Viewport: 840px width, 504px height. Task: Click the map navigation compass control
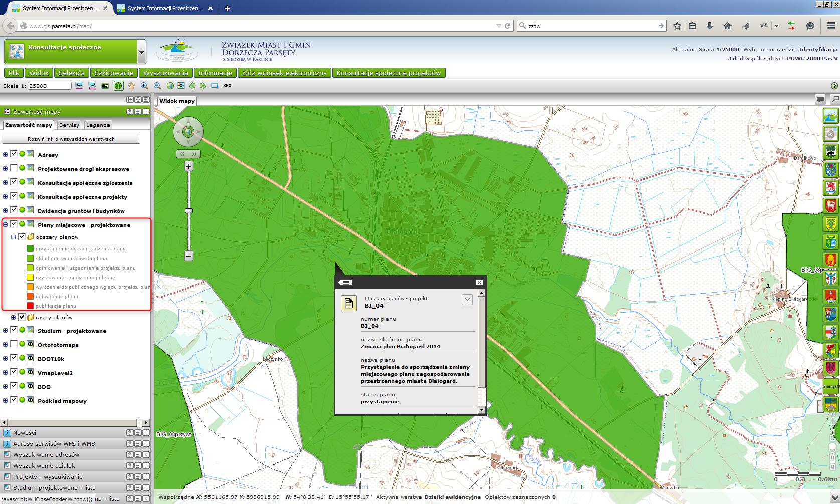point(188,132)
